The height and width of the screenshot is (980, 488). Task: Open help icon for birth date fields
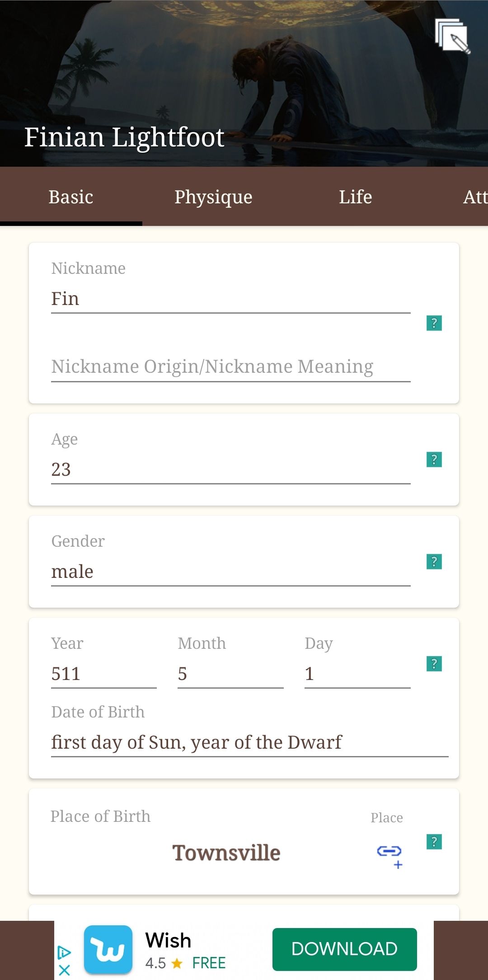tap(434, 664)
